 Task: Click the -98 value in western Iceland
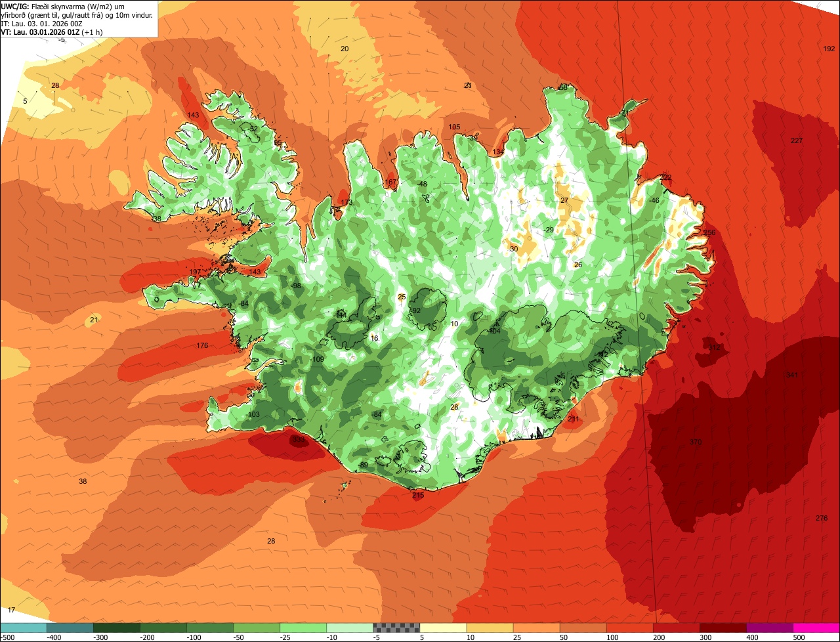tap(296, 286)
